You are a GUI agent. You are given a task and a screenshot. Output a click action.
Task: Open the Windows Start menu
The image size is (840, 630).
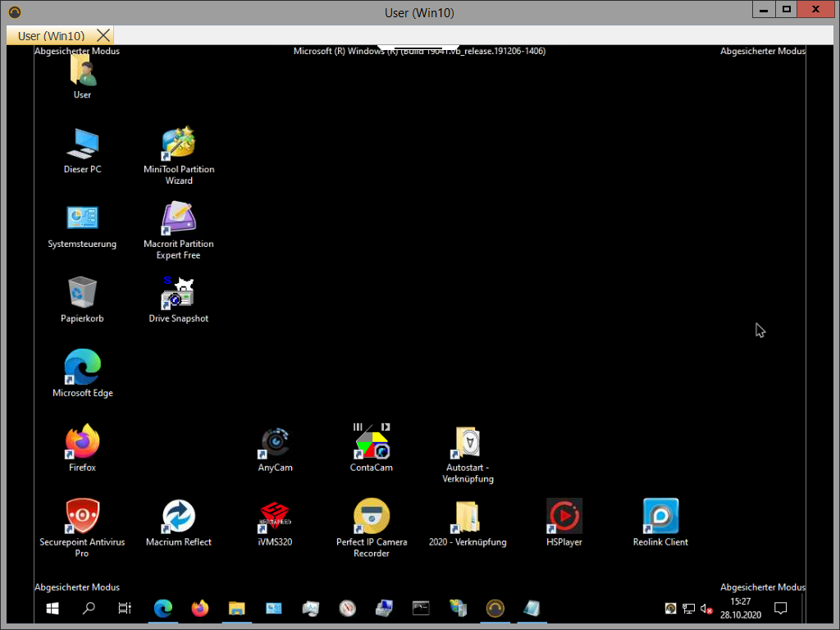52,608
